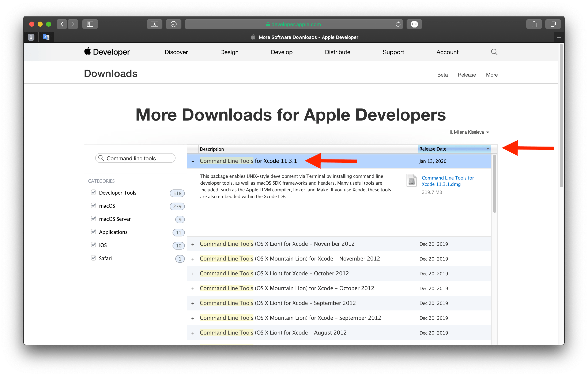The height and width of the screenshot is (376, 588).
Task: Open site search magnifier icon
Action: [494, 52]
